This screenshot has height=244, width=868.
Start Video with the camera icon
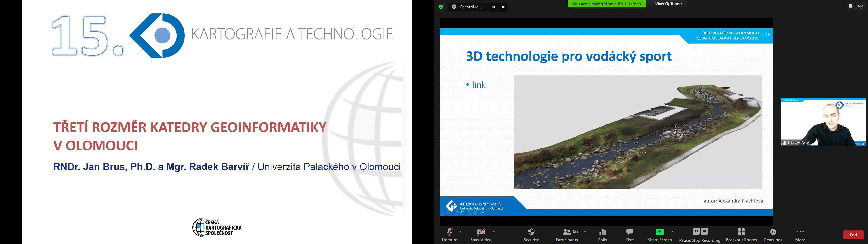click(x=481, y=235)
